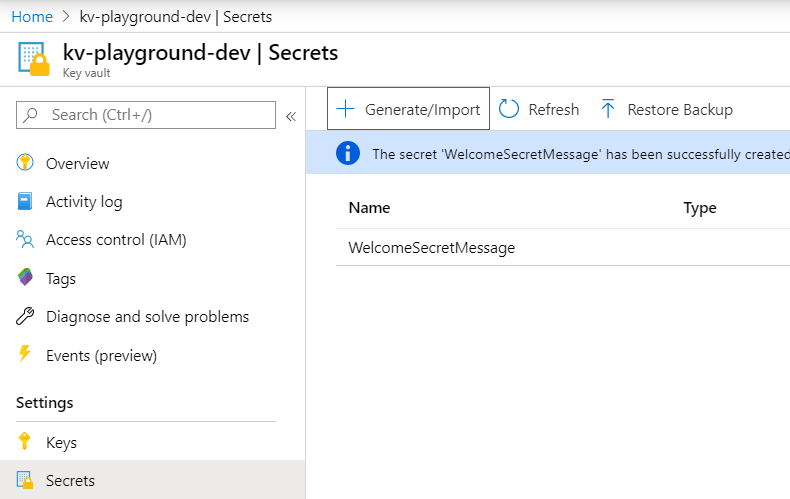This screenshot has width=790, height=499.
Task: Click the Activity log icon
Action: tap(26, 201)
